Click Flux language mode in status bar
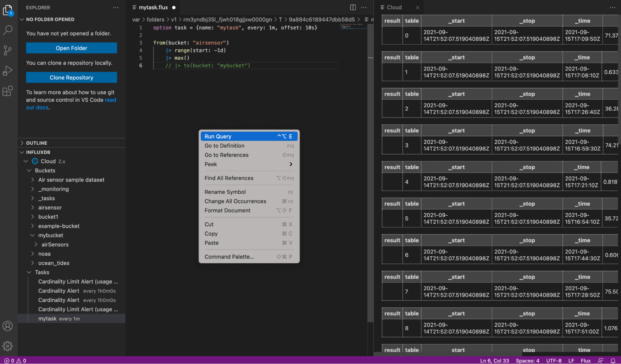The width and height of the screenshot is (621, 364). [x=586, y=361]
